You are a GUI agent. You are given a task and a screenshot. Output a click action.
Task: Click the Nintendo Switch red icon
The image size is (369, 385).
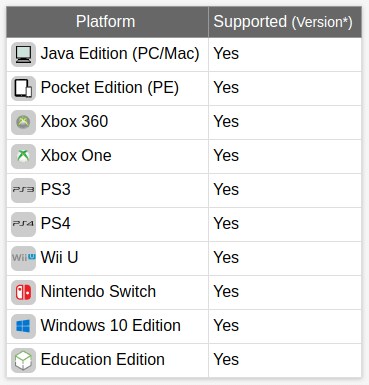23,292
